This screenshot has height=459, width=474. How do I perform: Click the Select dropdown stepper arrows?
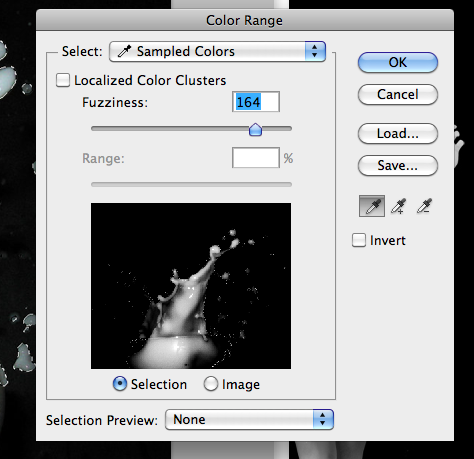point(315,52)
